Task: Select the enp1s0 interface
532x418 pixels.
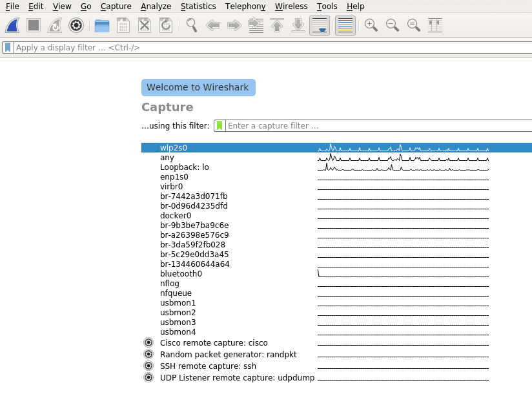Action: [x=336, y=177]
